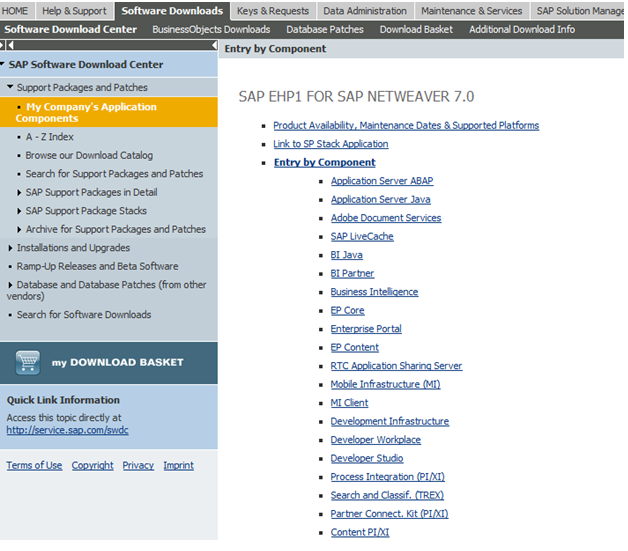
Task: Open EP Content link
Action: coord(354,348)
